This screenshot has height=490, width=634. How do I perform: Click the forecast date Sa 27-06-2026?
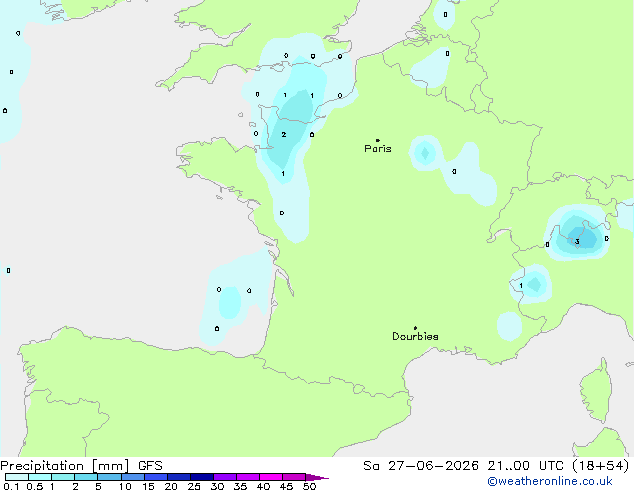point(421,466)
